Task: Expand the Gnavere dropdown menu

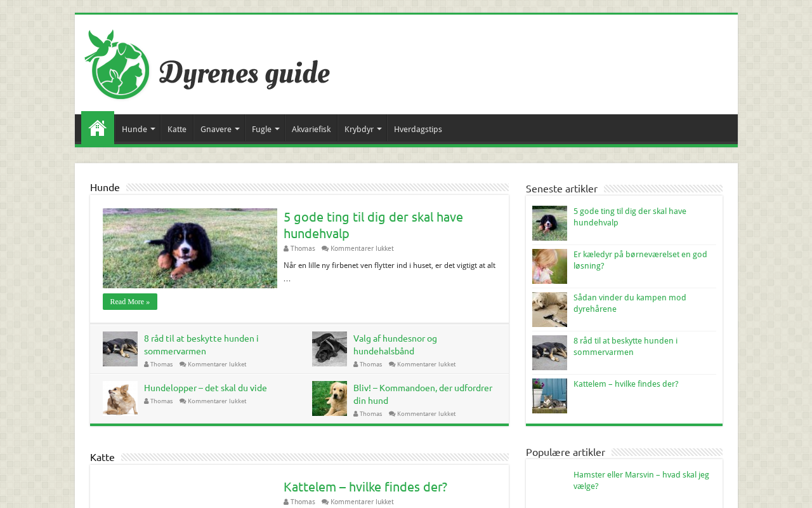Action: coord(219,130)
